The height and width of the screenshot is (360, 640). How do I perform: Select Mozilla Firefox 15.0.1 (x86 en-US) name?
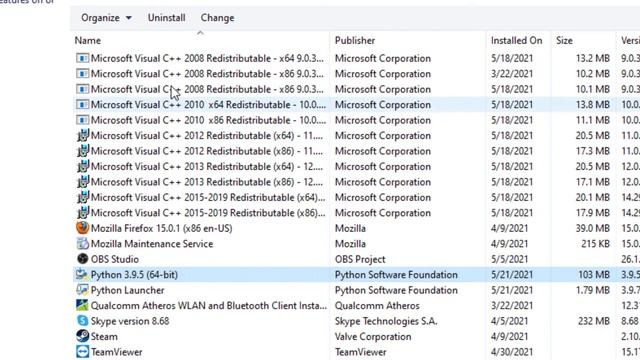click(x=162, y=228)
